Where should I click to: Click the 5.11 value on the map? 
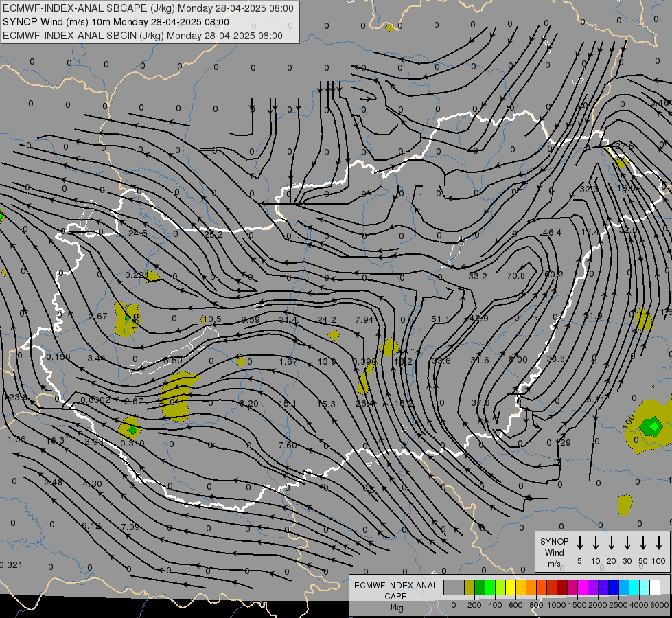pos(596,400)
